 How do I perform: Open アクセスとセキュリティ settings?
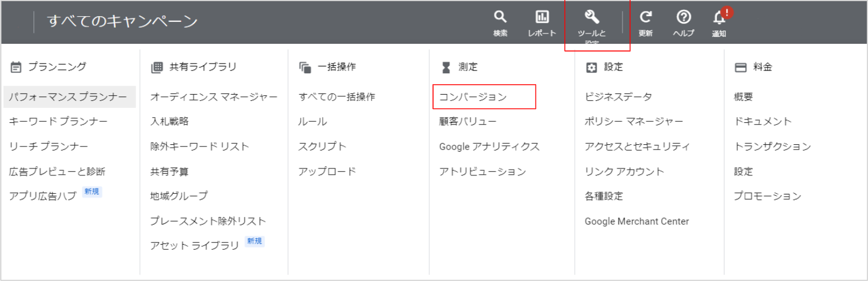[x=637, y=147]
